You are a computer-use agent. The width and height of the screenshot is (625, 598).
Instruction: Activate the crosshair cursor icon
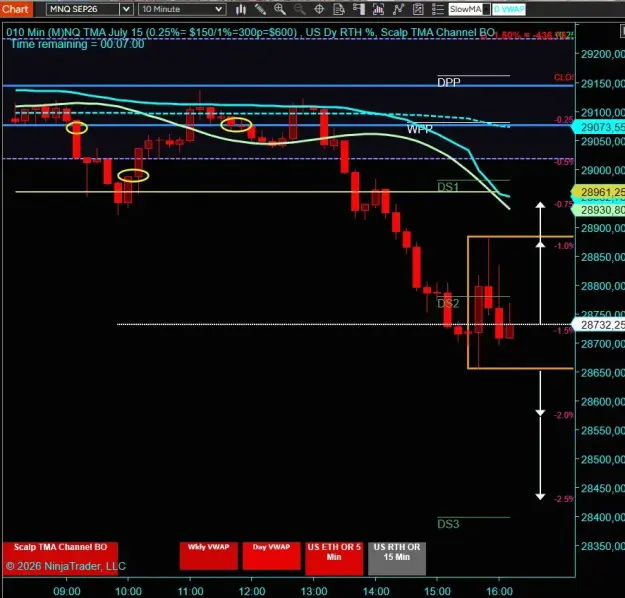point(319,9)
